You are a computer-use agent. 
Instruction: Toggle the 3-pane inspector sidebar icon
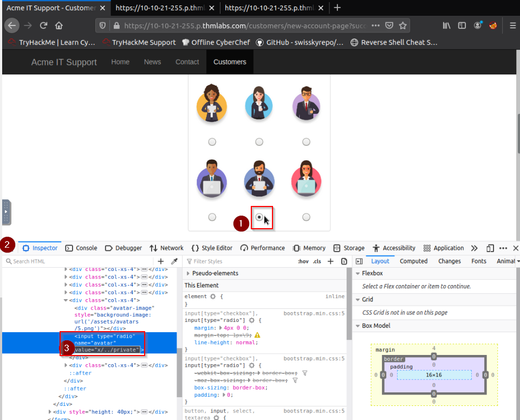point(359,261)
